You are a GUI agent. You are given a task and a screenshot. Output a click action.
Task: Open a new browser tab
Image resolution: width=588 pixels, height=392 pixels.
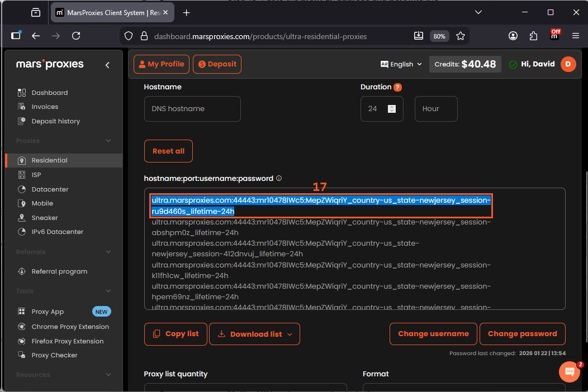pos(186,13)
